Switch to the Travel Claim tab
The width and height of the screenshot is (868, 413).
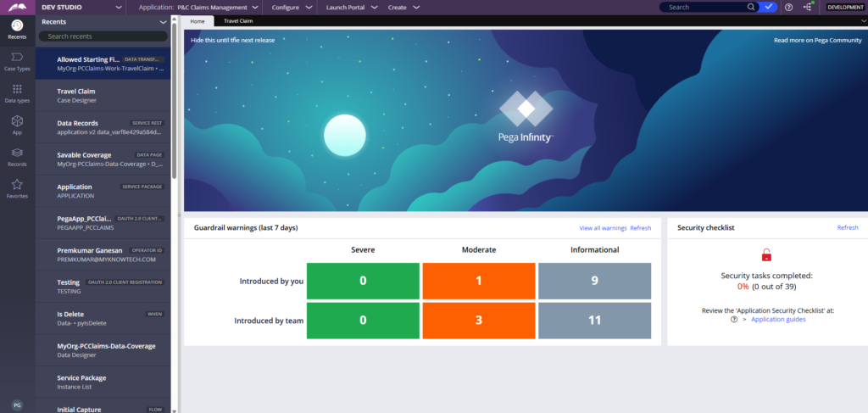click(238, 21)
